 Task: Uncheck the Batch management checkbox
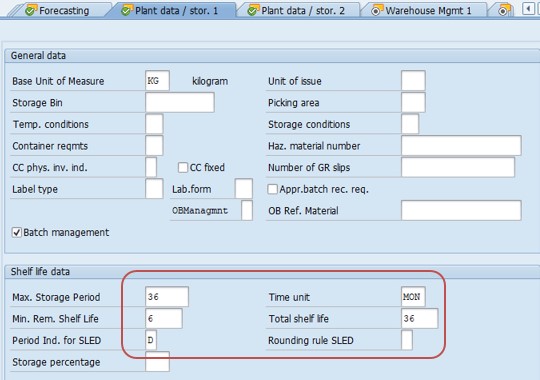pos(17,233)
